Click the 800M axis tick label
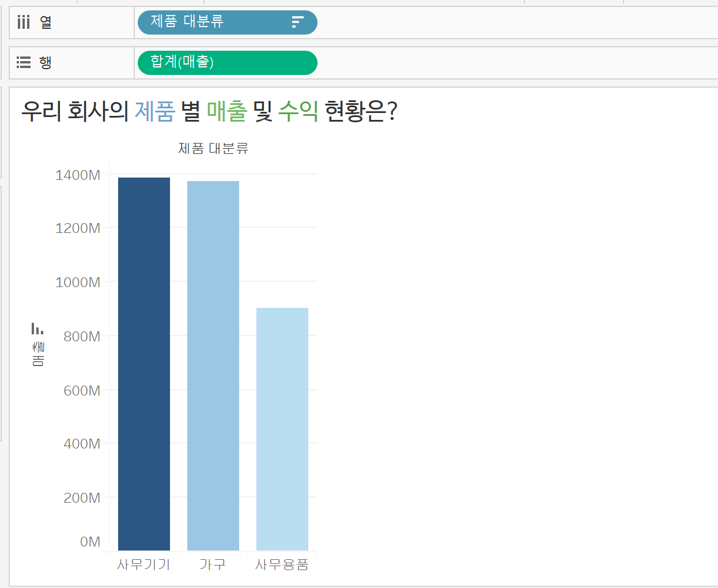This screenshot has height=588, width=718. [82, 337]
